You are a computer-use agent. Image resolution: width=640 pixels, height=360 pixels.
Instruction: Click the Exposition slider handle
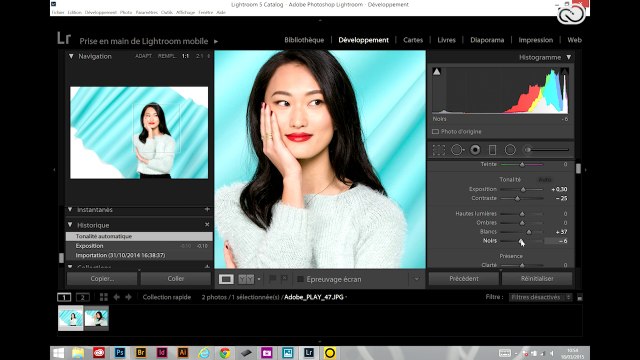click(x=523, y=189)
